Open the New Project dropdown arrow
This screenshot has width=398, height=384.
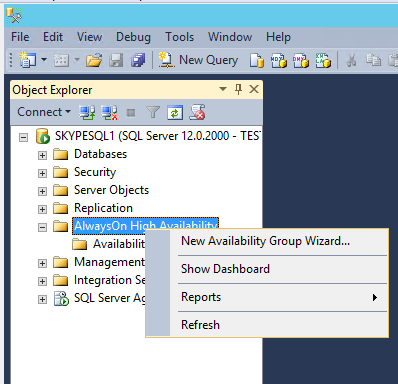(x=44, y=60)
